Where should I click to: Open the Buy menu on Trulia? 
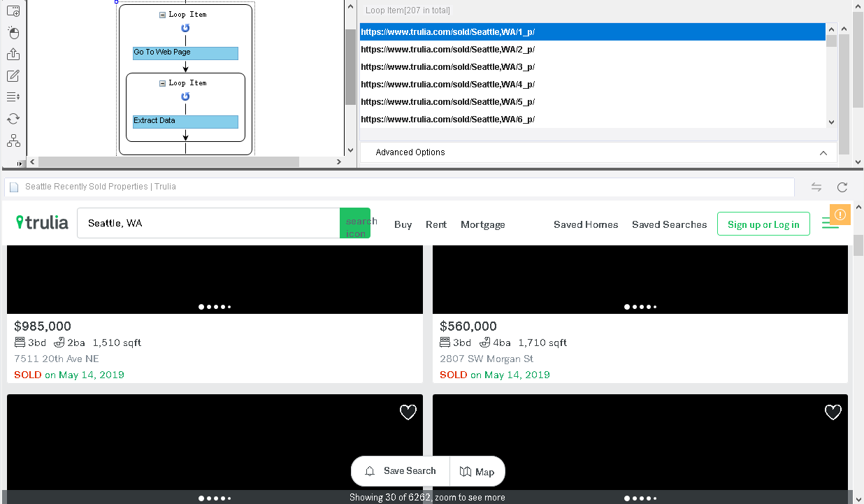pyautogui.click(x=403, y=224)
